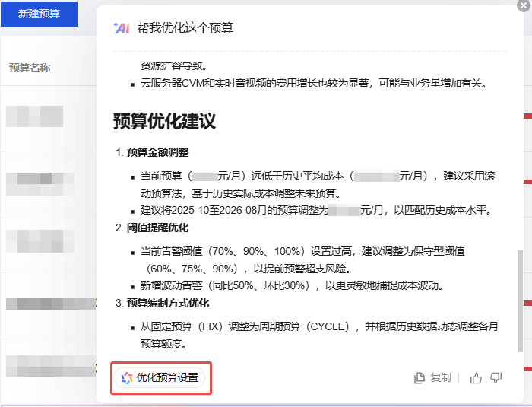The width and height of the screenshot is (532, 407).
Task: Click the text 新增波动告警（同比50%、环比30%）
Action: 225,285
